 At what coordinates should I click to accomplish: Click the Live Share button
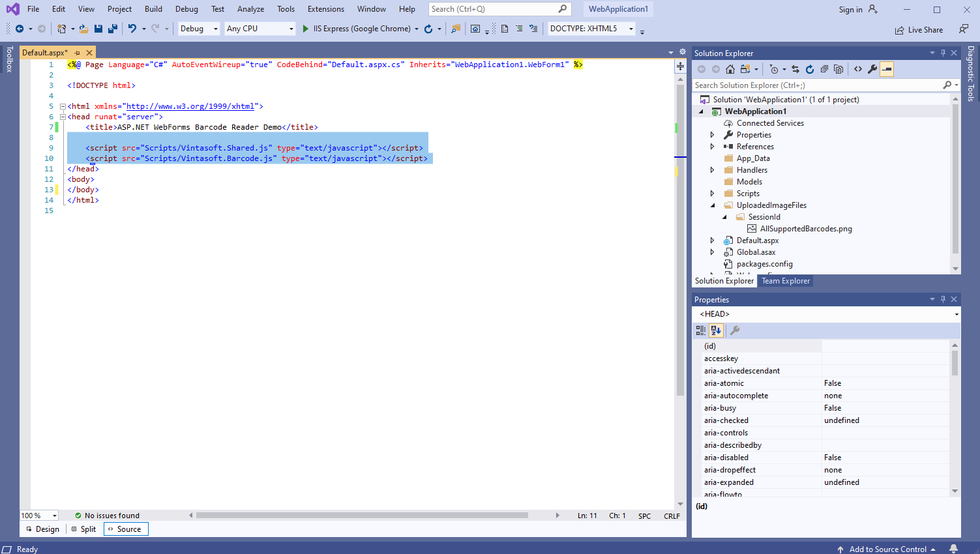point(919,30)
